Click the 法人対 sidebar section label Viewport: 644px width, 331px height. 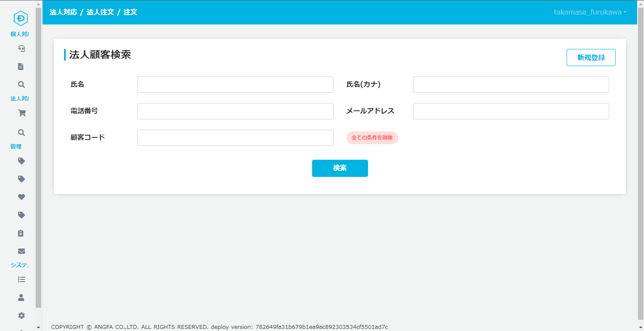(x=19, y=98)
